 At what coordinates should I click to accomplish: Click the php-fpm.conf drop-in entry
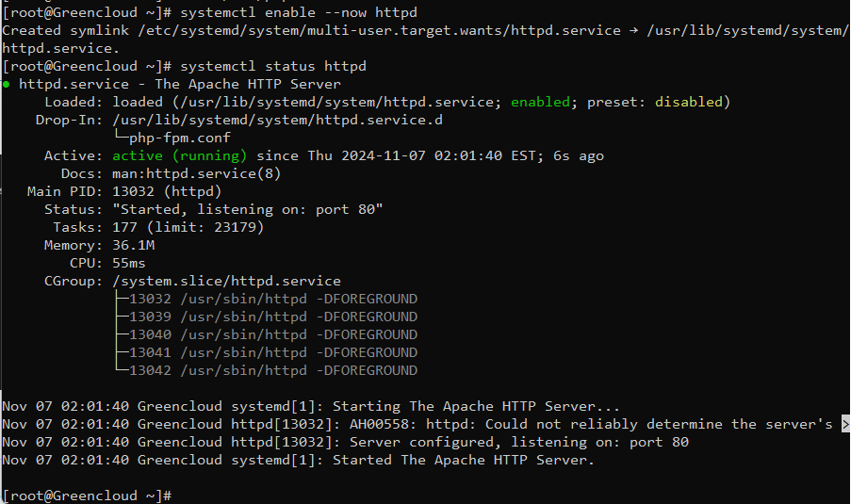tap(179, 138)
